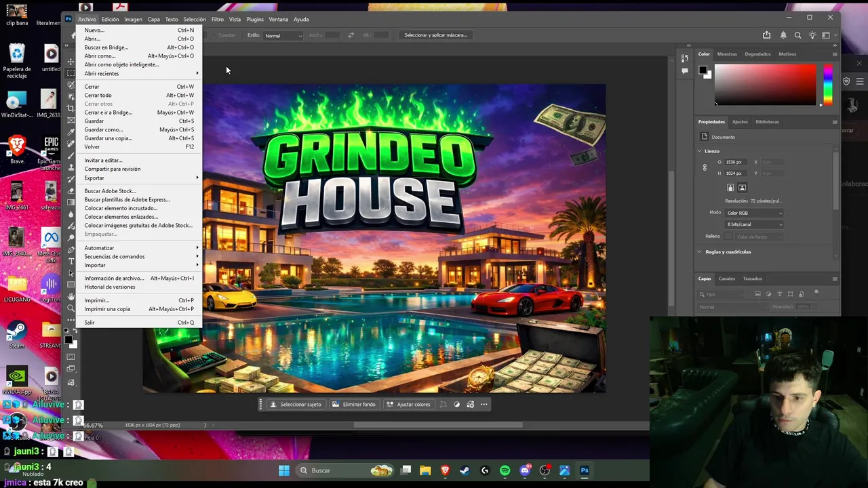The height and width of the screenshot is (488, 868).
Task: Collapse the Lienzo section
Action: [699, 151]
